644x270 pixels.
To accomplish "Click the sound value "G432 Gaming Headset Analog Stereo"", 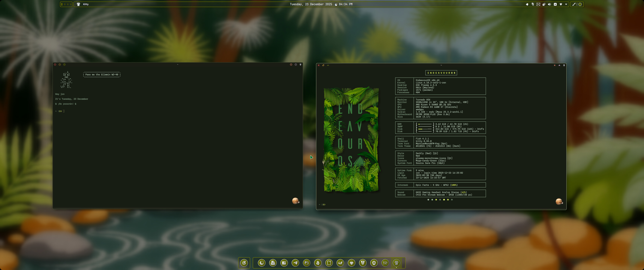I will click(438, 192).
